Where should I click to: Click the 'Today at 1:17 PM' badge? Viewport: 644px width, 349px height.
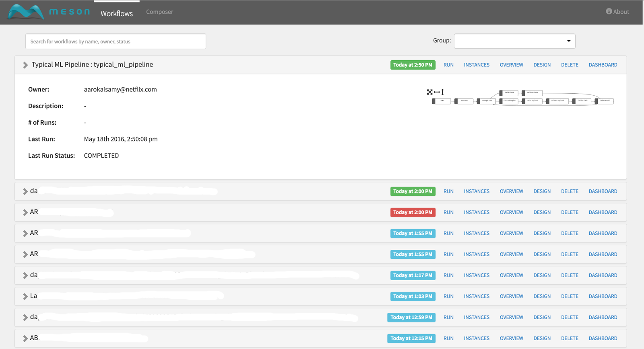413,275
